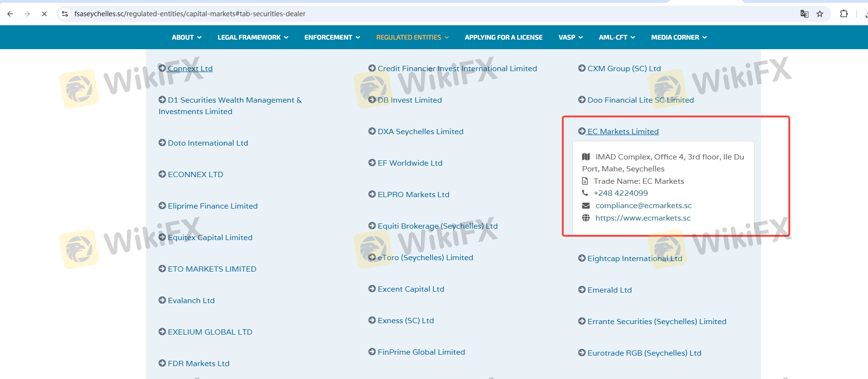Expand eToro (Seychelles) Limited entry
This screenshot has height=379, width=868.
pyautogui.click(x=421, y=257)
